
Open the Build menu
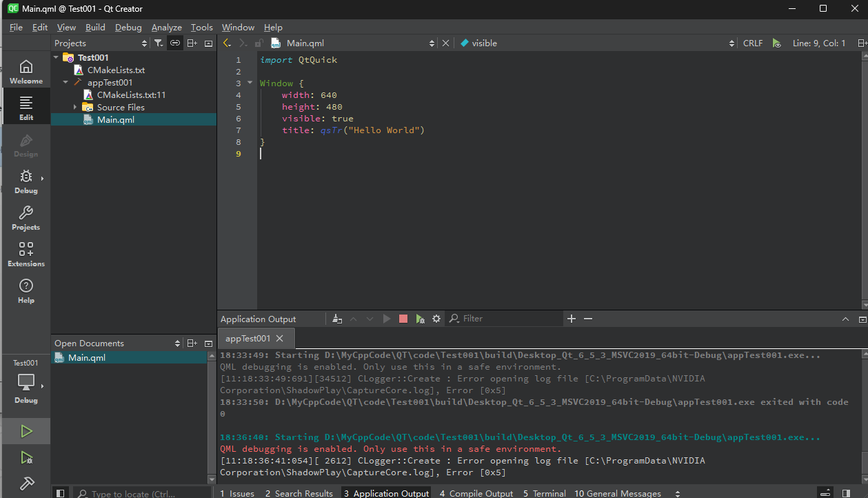click(x=95, y=27)
